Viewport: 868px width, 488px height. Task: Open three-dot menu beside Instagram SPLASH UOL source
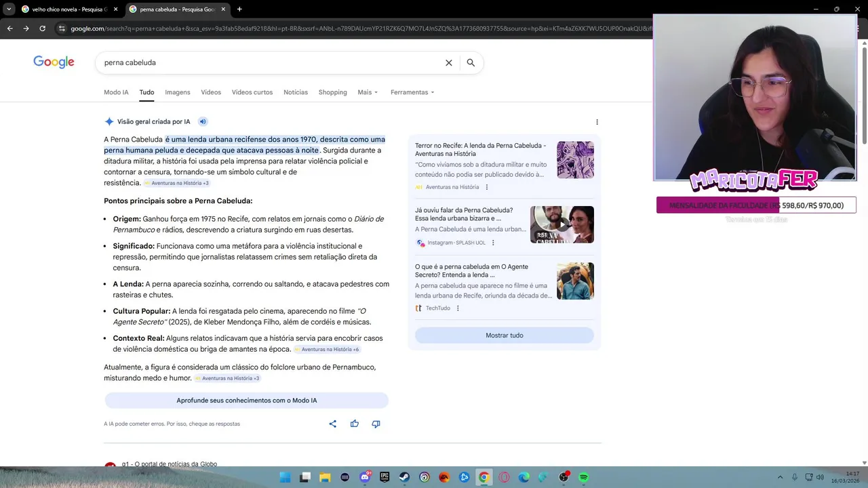[x=493, y=243]
